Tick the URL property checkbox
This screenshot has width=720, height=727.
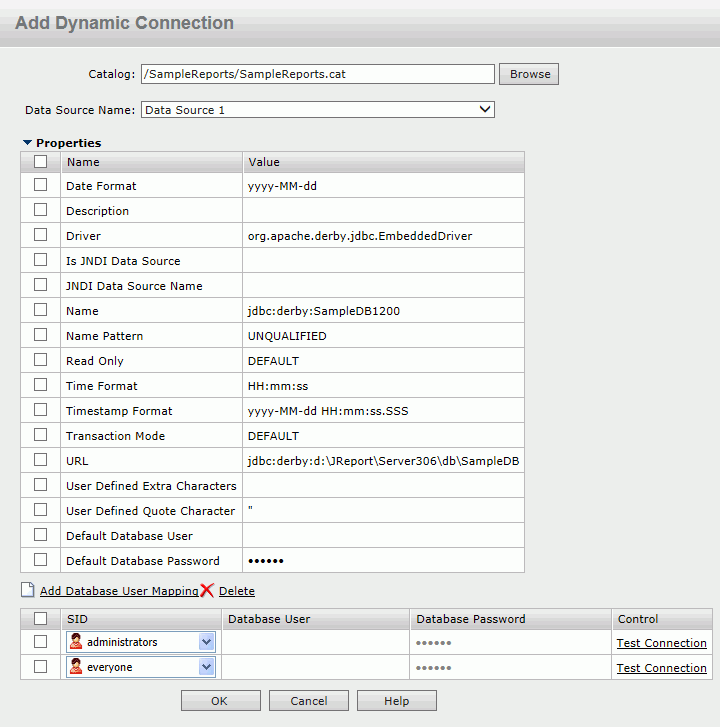click(40, 460)
